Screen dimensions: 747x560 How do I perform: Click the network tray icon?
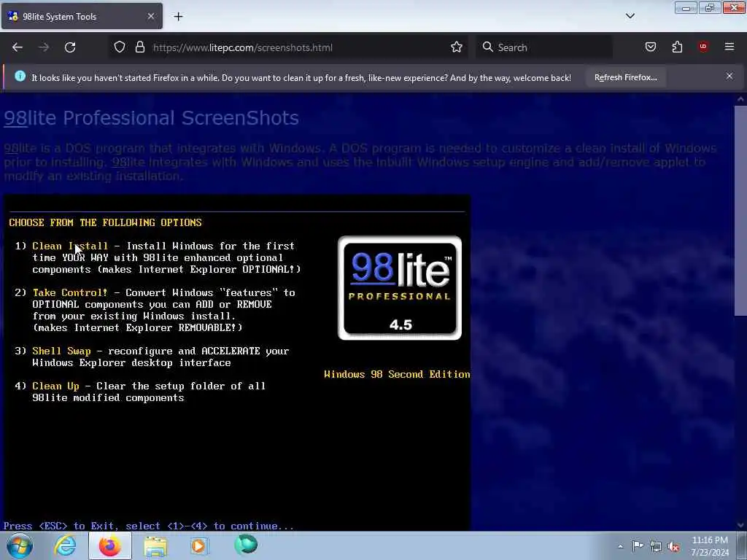click(656, 547)
